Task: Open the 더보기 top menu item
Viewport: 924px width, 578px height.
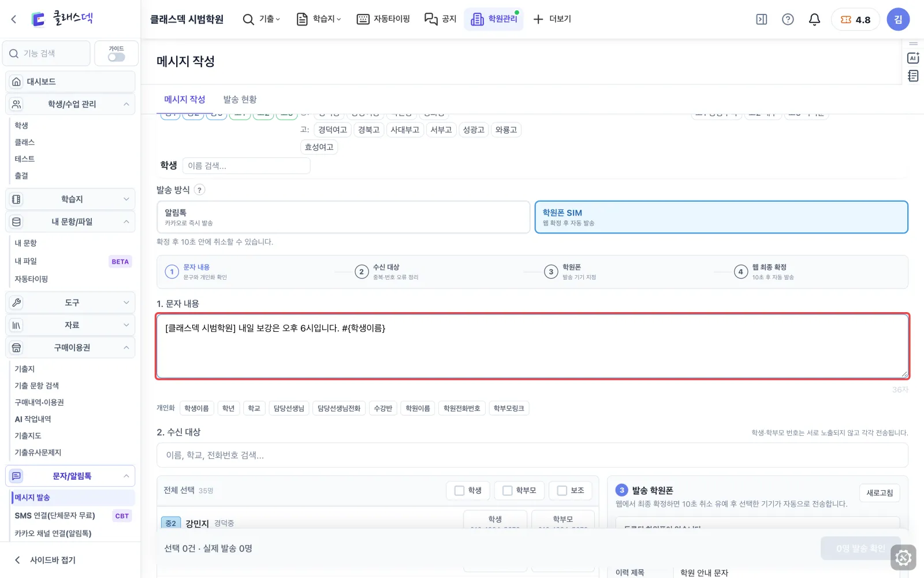Action: (552, 19)
